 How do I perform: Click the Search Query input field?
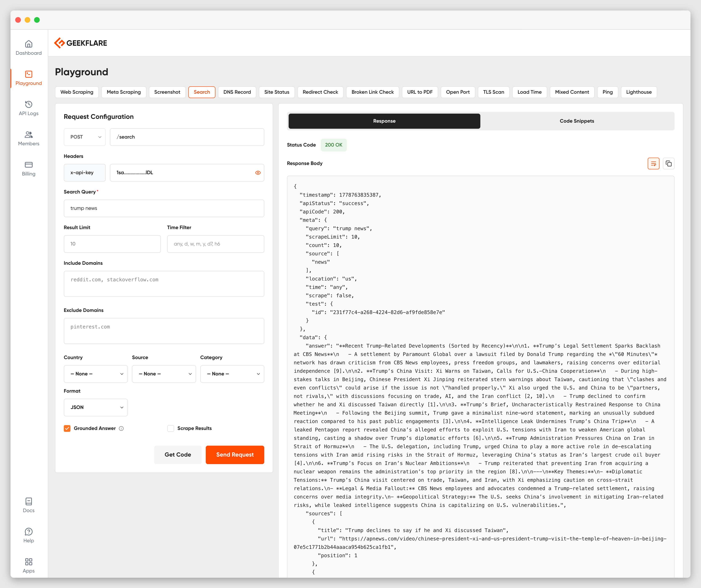(164, 208)
